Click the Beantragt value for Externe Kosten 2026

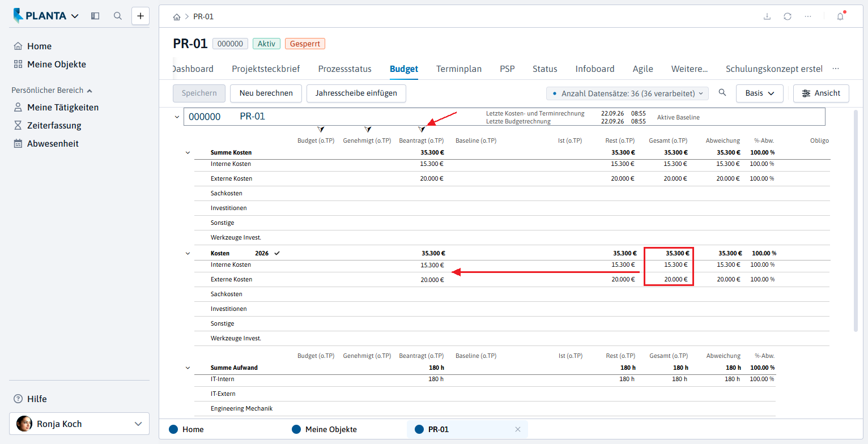432,280
